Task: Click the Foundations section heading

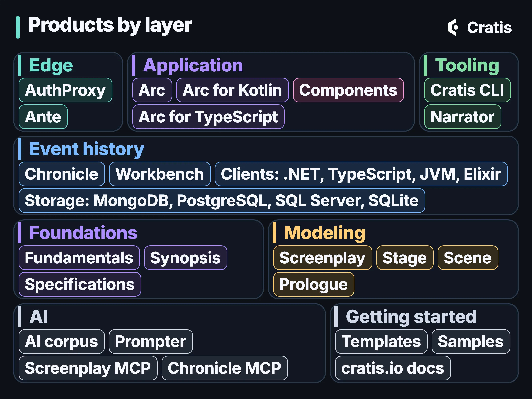Action: [x=83, y=233]
